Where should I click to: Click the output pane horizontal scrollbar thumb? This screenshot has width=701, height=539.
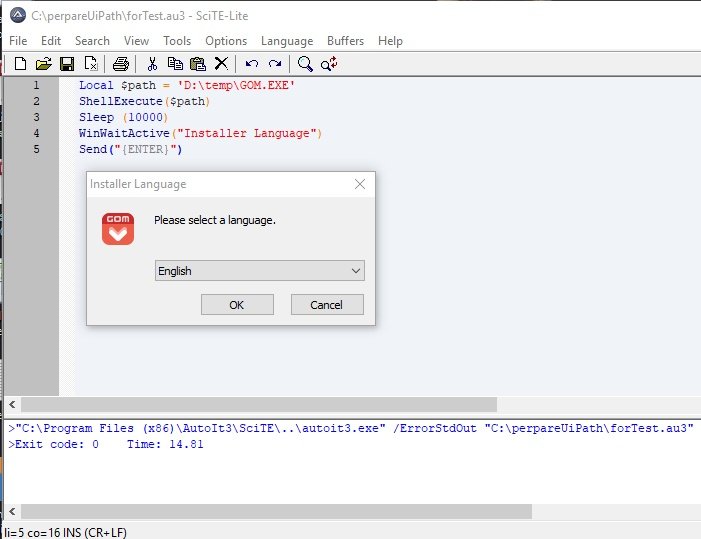point(276,511)
